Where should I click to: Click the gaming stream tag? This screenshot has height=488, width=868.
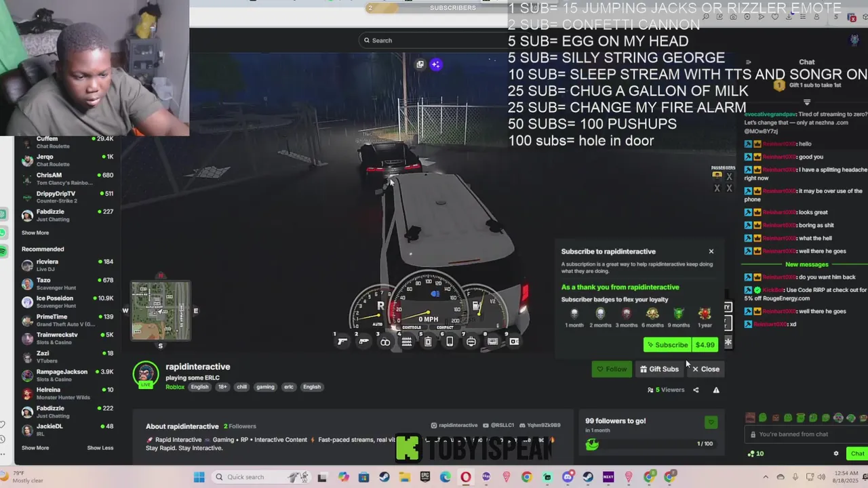(265, 387)
